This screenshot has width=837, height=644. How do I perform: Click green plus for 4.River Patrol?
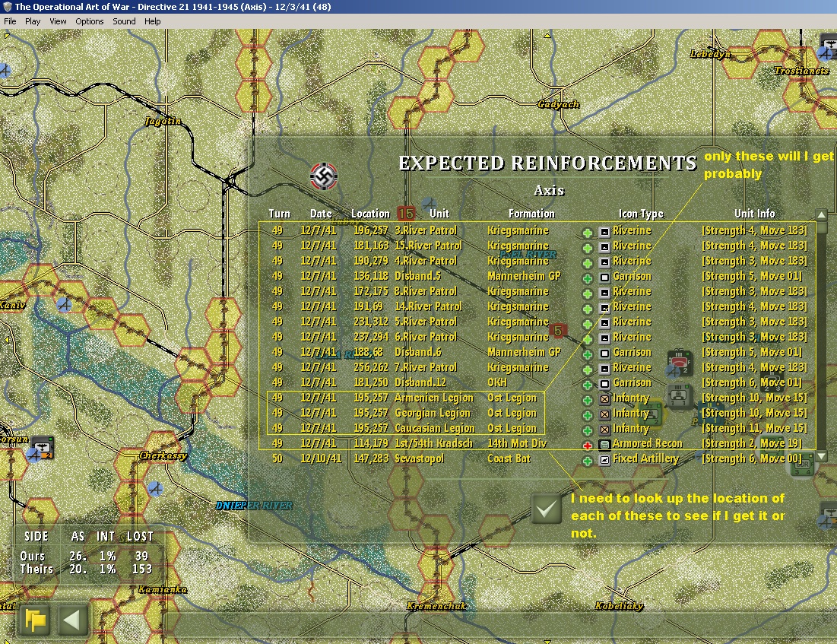(587, 263)
